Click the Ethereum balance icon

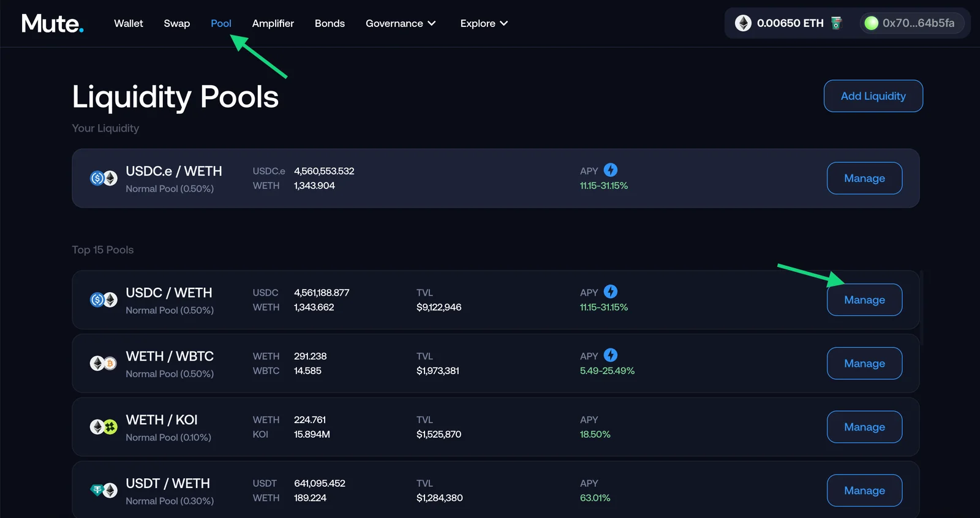743,23
